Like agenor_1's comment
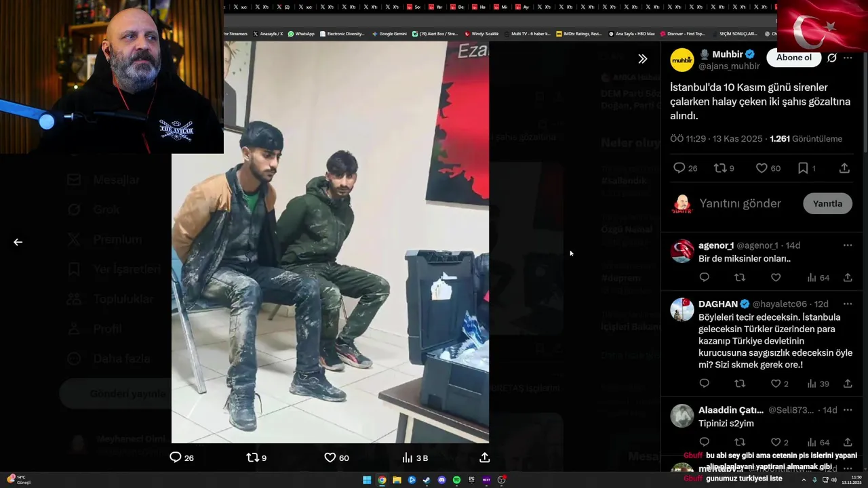Image resolution: width=868 pixels, height=488 pixels. (776, 277)
